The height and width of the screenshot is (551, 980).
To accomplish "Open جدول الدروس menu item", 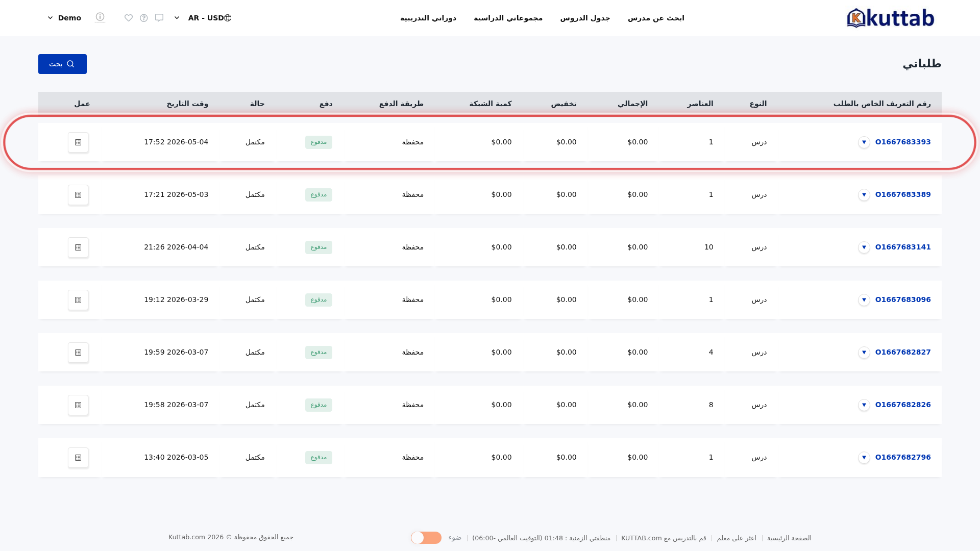I will pyautogui.click(x=585, y=18).
